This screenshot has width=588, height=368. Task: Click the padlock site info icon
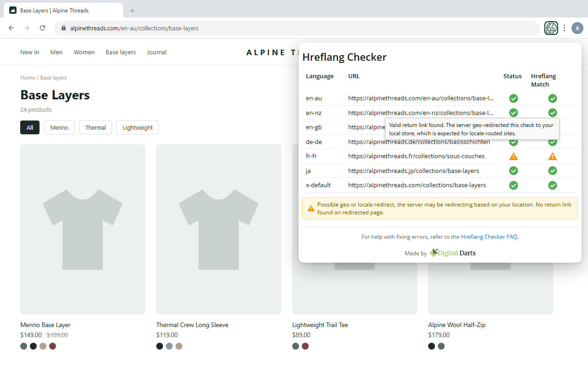63,28
